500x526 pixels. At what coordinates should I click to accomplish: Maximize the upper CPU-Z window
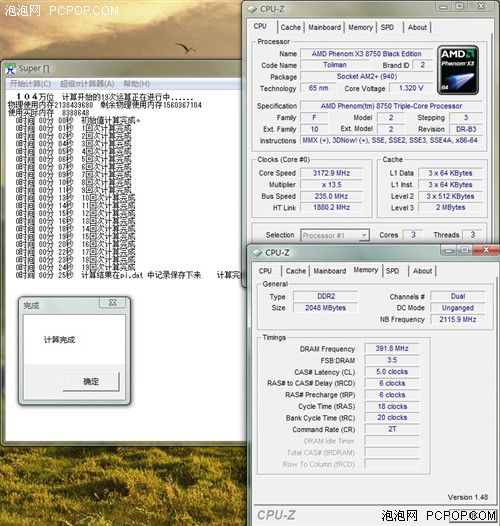pos(460,6)
